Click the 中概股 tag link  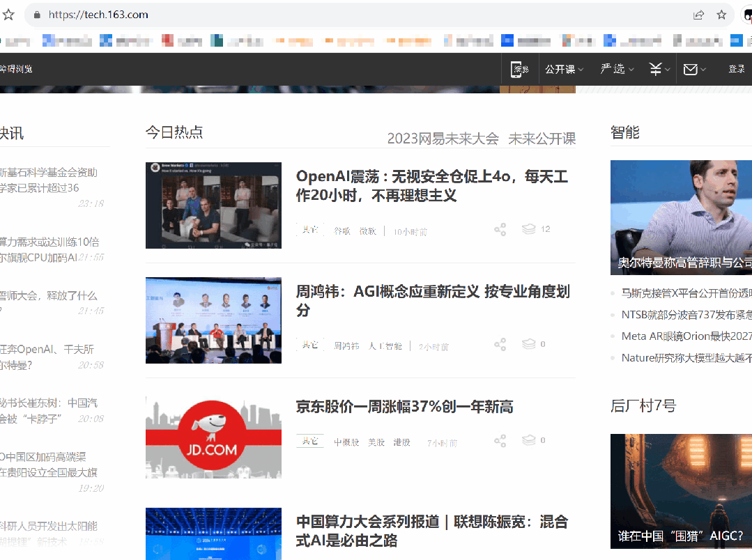click(x=346, y=442)
